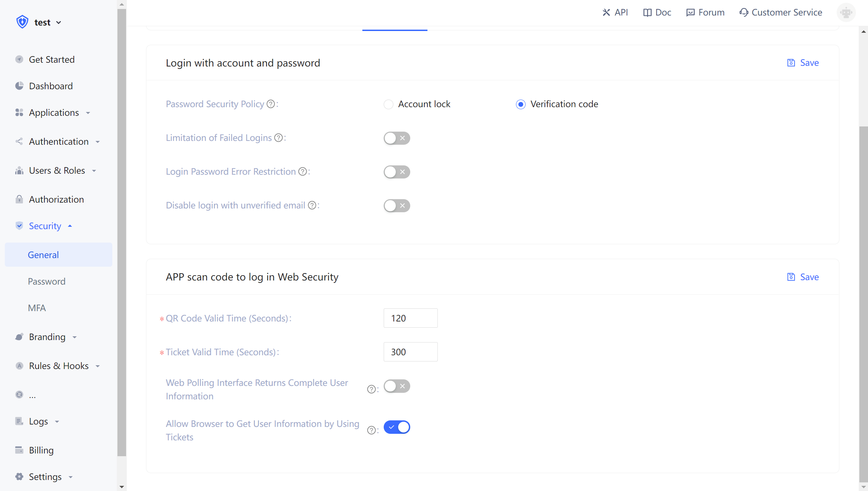Click the Billing card icon in sidebar
The width and height of the screenshot is (868, 491).
tap(19, 450)
